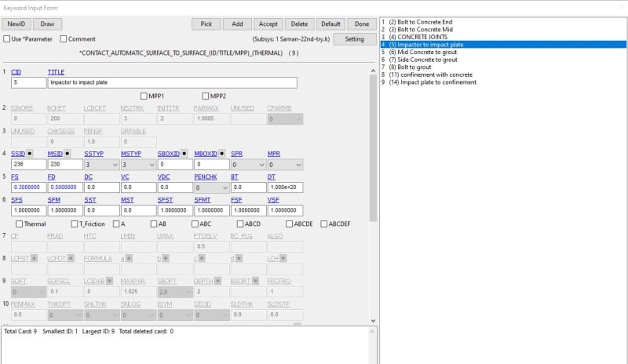The height and width of the screenshot is (364, 628).
Task: Click the MSID picker dot icon
Action: point(68,154)
